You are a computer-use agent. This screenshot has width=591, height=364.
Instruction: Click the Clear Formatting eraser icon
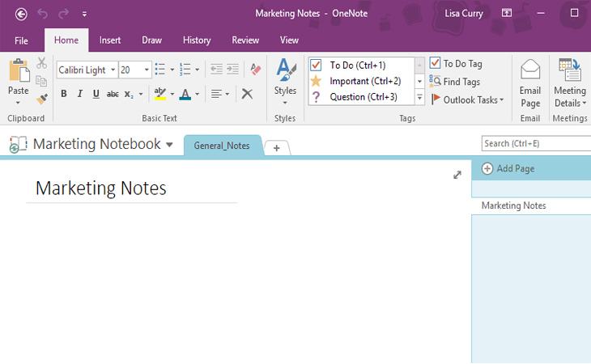tap(256, 69)
